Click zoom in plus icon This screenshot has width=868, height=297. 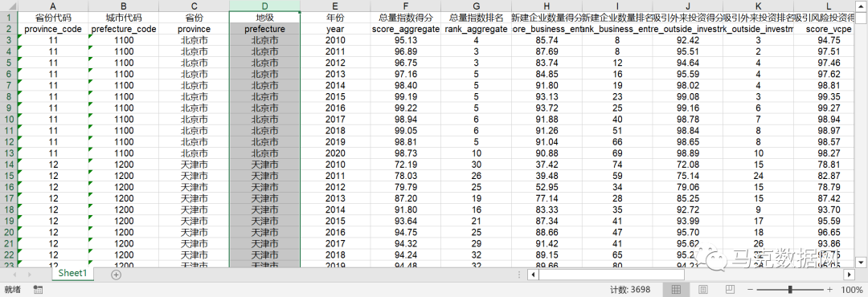[829, 289]
